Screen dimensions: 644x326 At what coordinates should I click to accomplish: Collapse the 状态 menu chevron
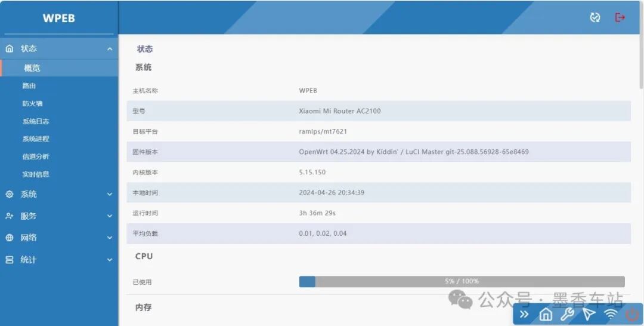110,49
